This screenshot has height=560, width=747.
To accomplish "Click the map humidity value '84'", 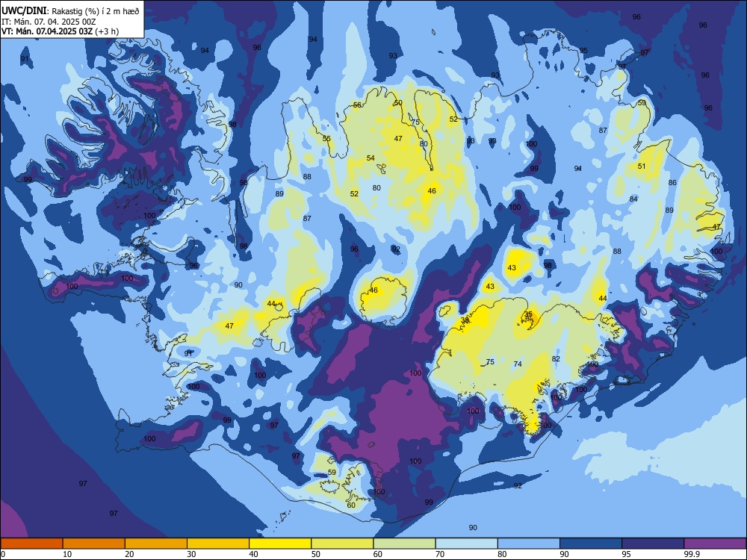I will 633,199.
